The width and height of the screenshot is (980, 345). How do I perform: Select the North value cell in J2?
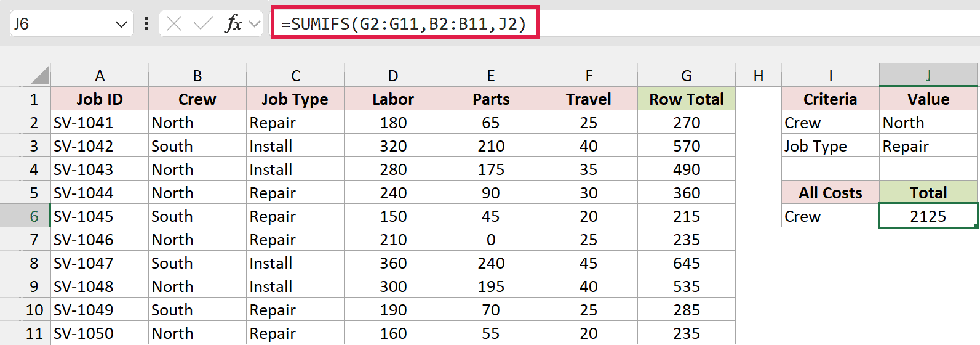928,123
